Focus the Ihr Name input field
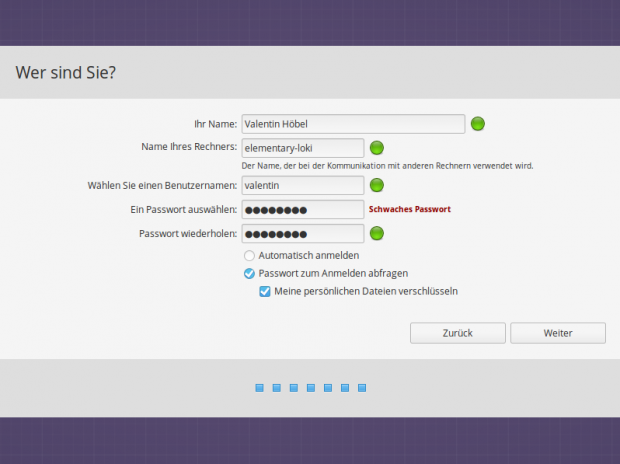Viewport: 620px width, 464px height. tap(353, 124)
